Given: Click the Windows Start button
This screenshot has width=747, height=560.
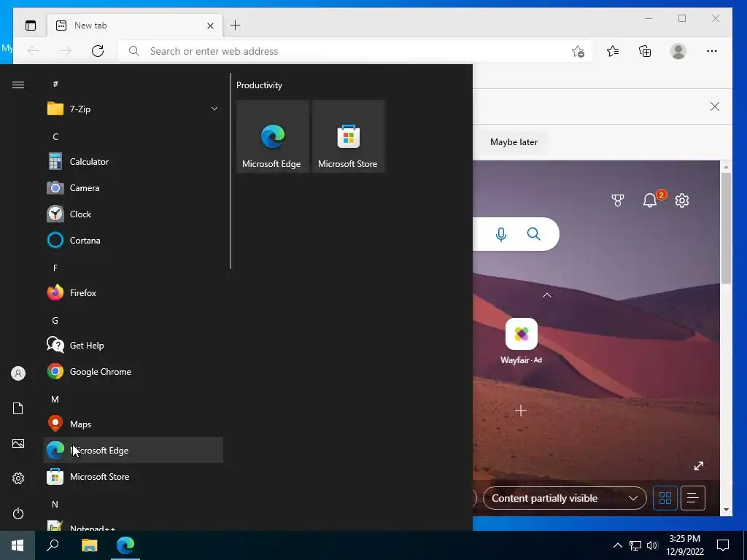Looking at the screenshot, I should point(18,545).
